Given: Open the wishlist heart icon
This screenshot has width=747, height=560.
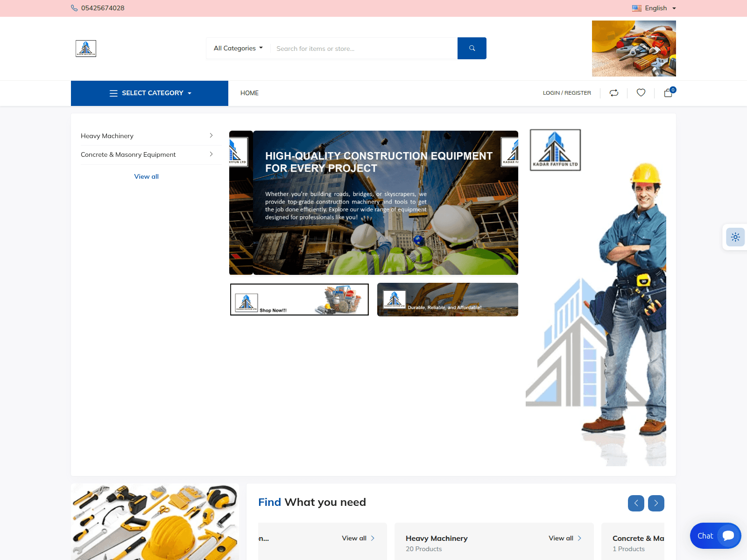Looking at the screenshot, I should point(641,93).
